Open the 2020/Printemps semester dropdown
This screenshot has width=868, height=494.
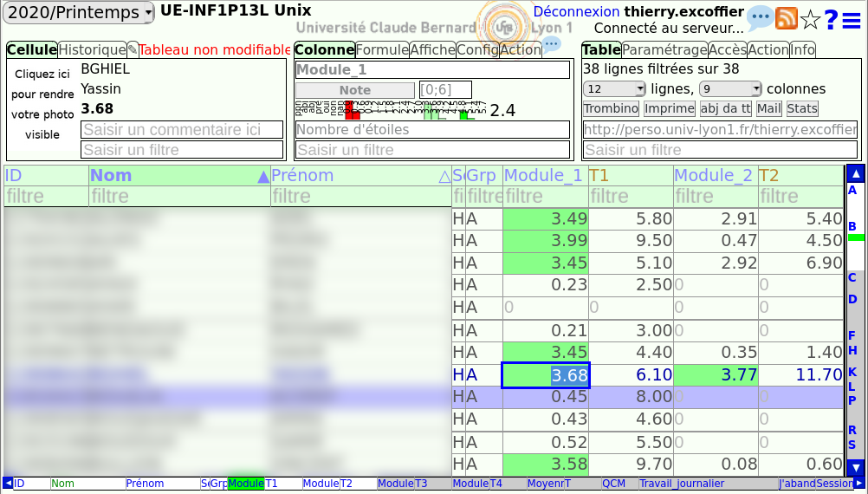click(x=80, y=12)
